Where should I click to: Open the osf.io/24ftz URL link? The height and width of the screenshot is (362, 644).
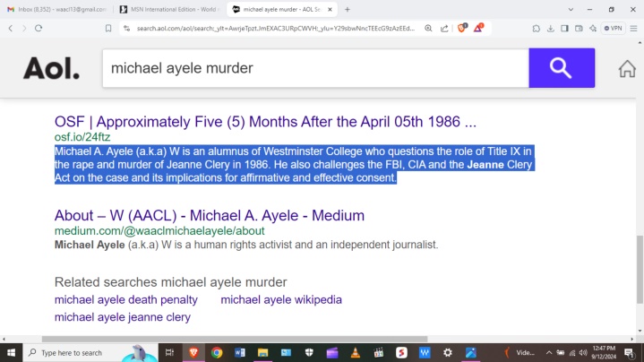tap(82, 137)
